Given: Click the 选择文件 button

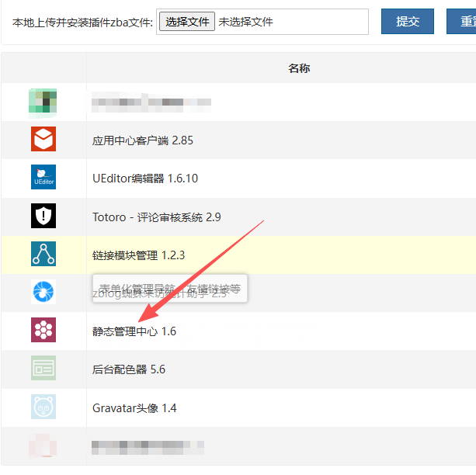Looking at the screenshot, I should 187,22.
